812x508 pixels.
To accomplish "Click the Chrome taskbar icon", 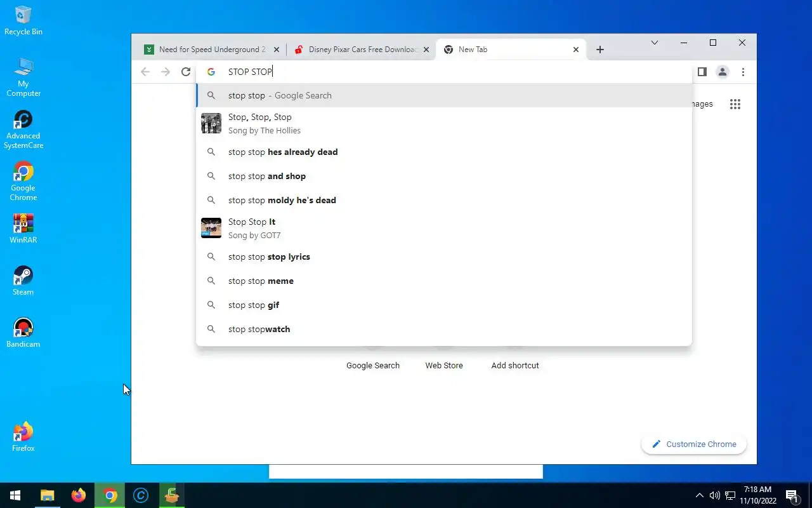I will [x=110, y=495].
